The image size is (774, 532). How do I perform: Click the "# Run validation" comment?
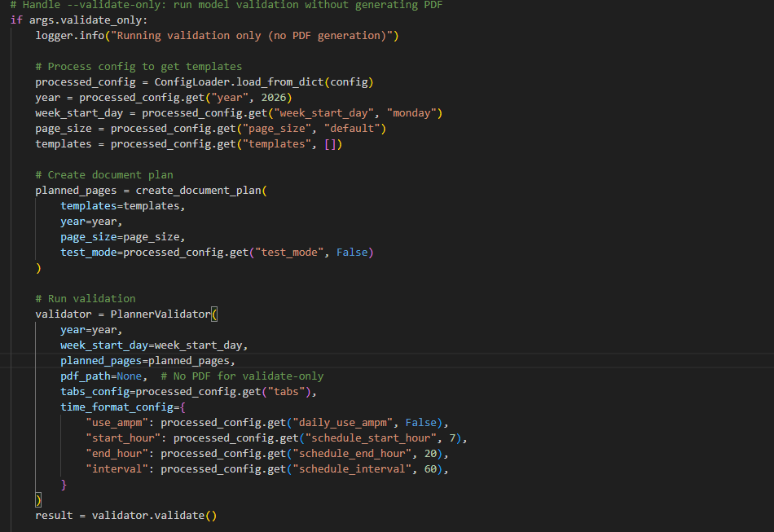click(x=86, y=298)
